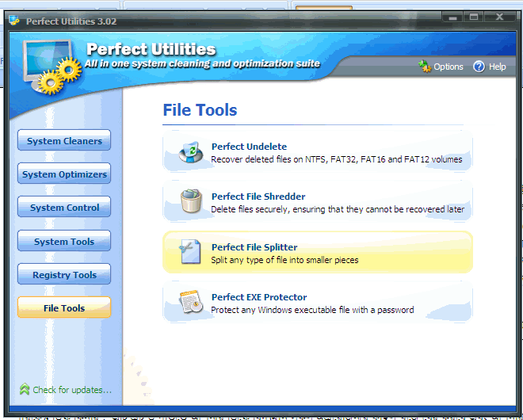Select the Registry Tools category
Viewport: 523px width, 420px height.
click(64, 274)
